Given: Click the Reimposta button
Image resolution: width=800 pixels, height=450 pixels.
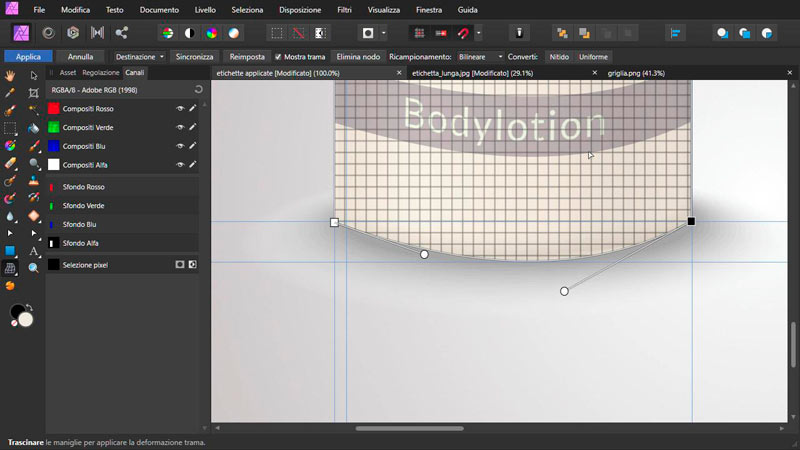Looking at the screenshot, I should pos(247,57).
